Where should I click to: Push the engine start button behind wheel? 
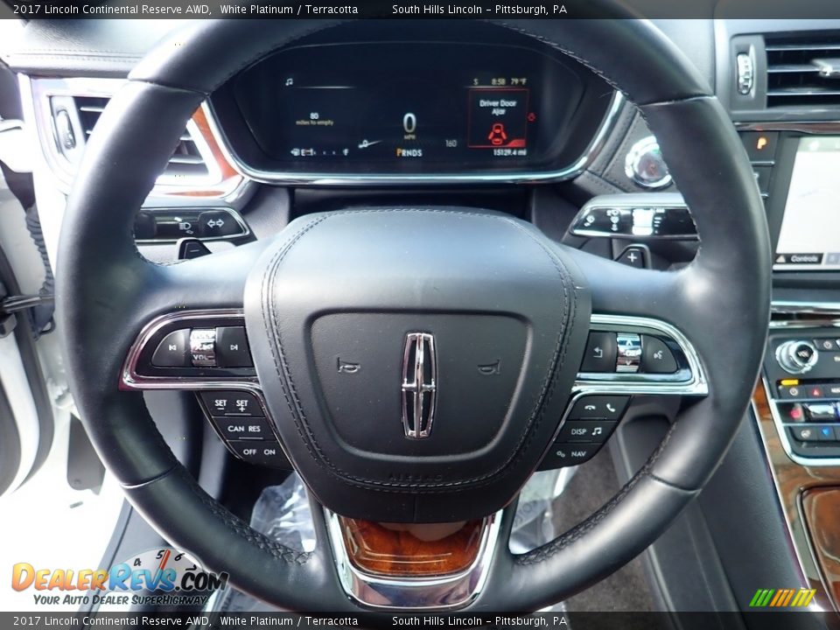click(647, 163)
